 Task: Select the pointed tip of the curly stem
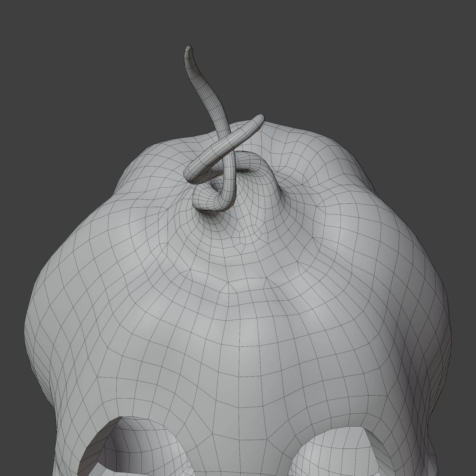point(188,49)
